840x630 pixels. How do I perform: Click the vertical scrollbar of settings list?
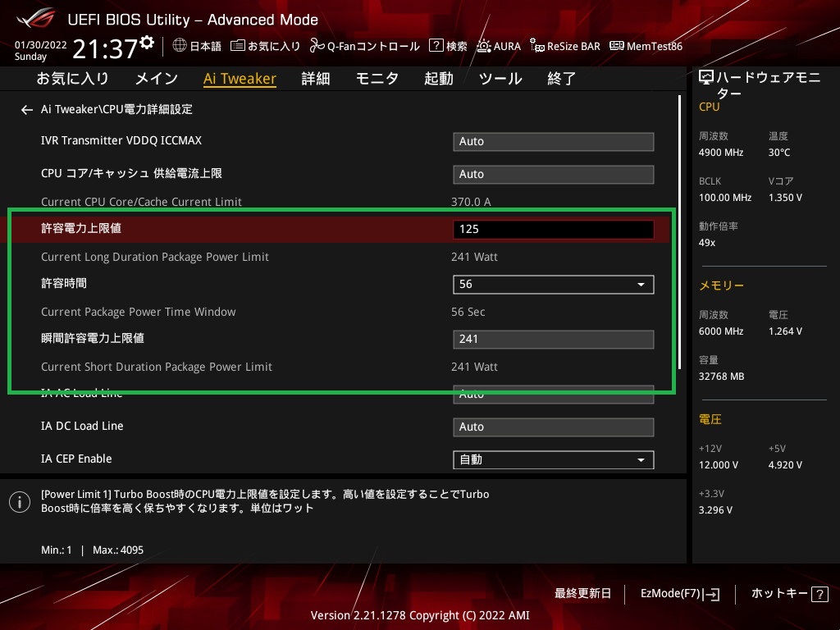[680, 230]
